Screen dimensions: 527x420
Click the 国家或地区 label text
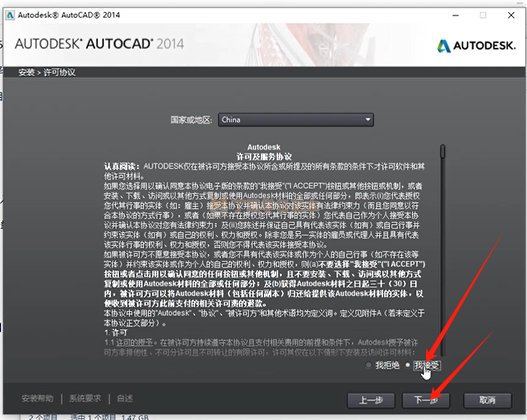[191, 120]
